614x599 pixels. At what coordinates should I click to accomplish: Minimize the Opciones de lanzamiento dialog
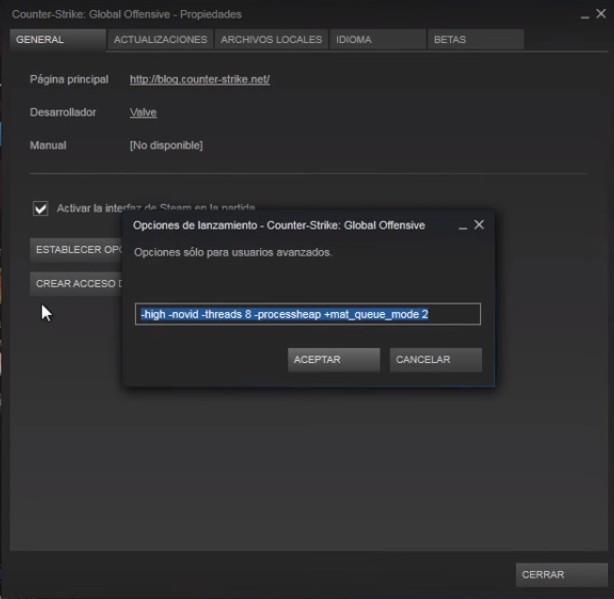tap(462, 227)
